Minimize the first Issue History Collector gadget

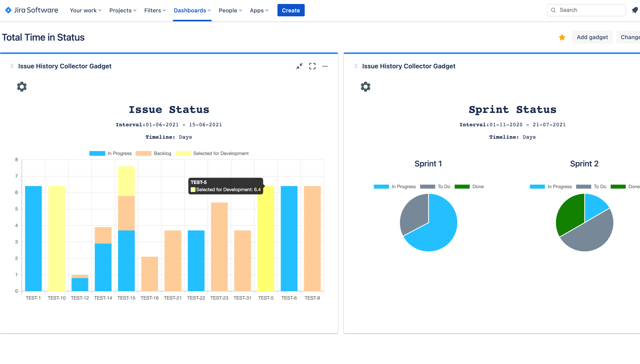299,66
